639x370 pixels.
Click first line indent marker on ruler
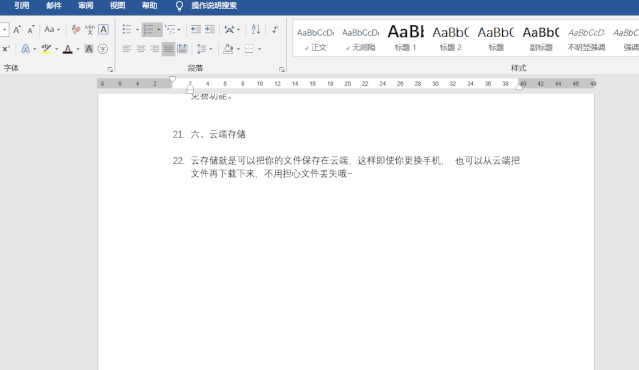coord(172,79)
